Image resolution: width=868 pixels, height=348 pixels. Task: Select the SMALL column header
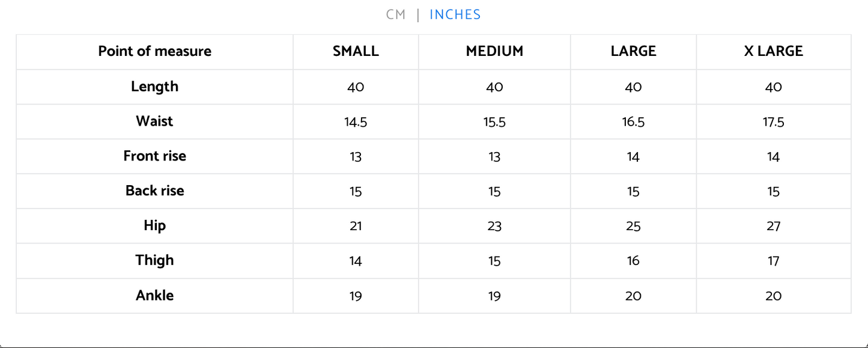click(356, 52)
